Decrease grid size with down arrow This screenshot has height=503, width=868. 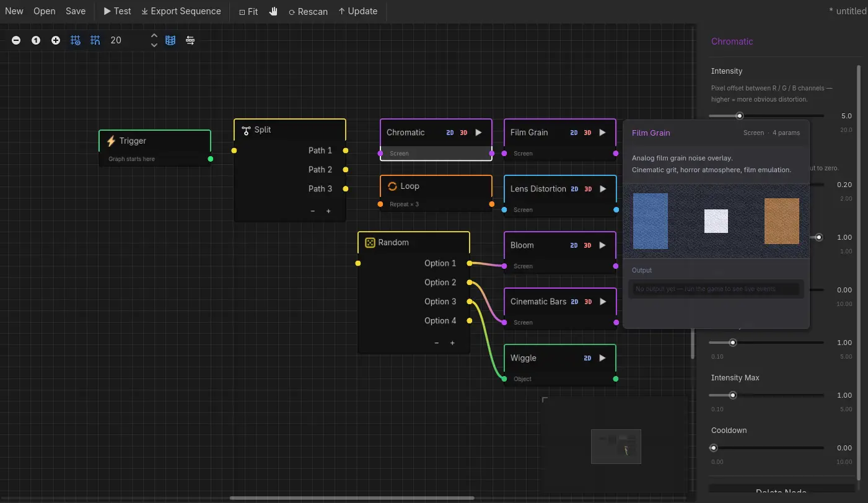pos(154,45)
